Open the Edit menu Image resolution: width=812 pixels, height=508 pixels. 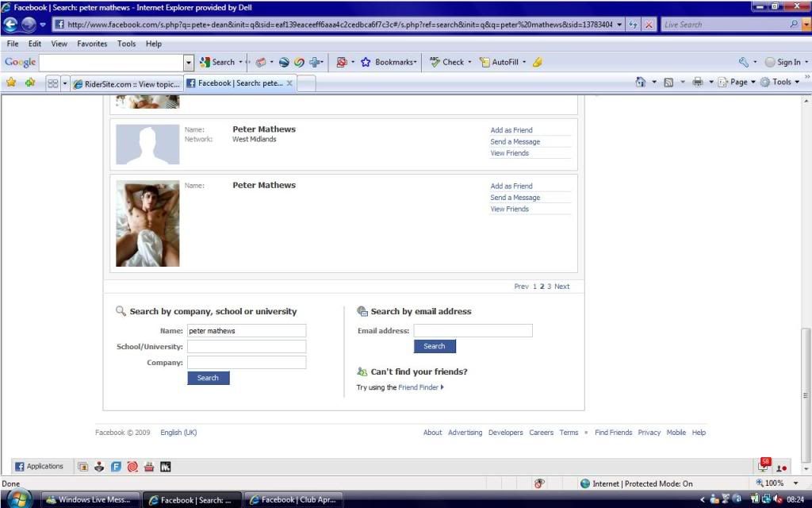[x=35, y=44]
